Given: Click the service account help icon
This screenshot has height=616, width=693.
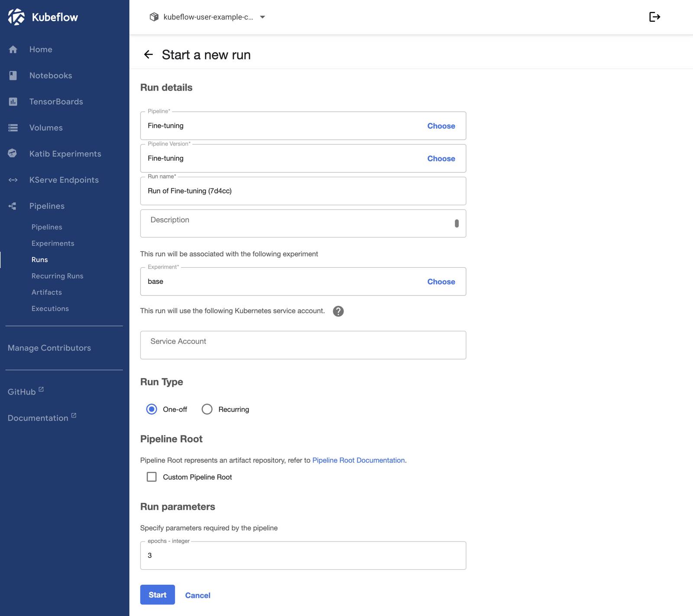Looking at the screenshot, I should click(x=339, y=311).
